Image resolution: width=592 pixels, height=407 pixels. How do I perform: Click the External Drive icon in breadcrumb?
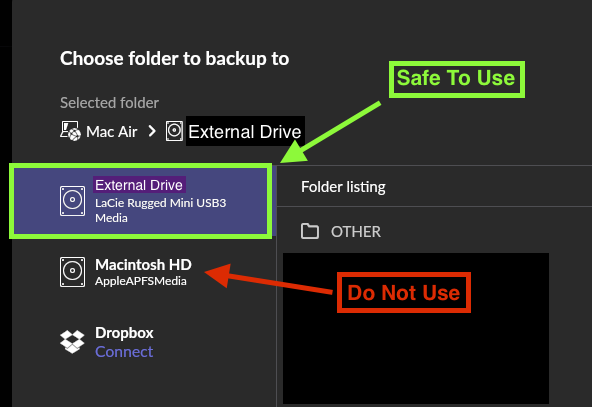click(x=174, y=131)
